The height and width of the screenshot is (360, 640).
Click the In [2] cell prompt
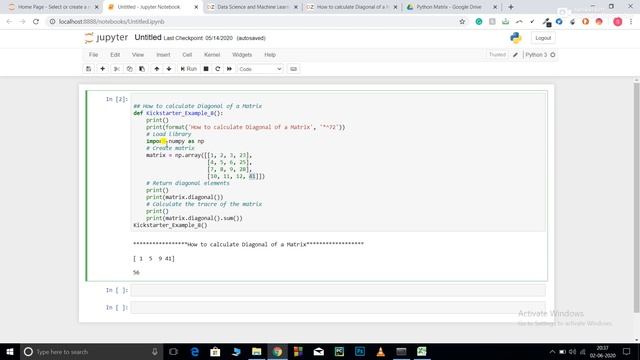pyautogui.click(x=117, y=99)
